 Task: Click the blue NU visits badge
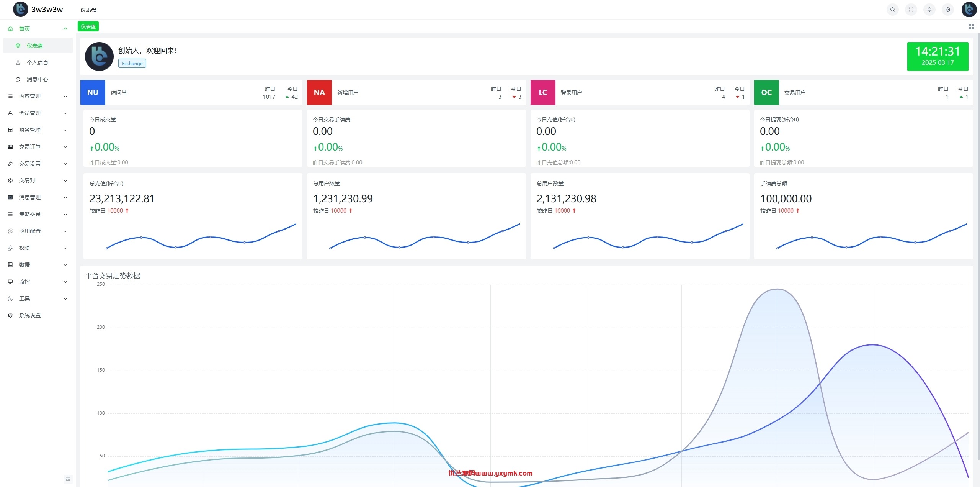click(x=93, y=92)
